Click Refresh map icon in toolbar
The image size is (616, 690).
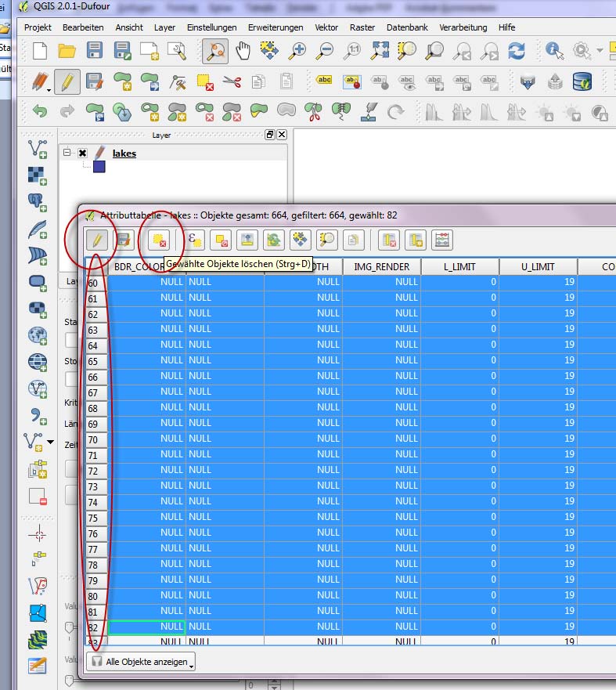[x=516, y=52]
